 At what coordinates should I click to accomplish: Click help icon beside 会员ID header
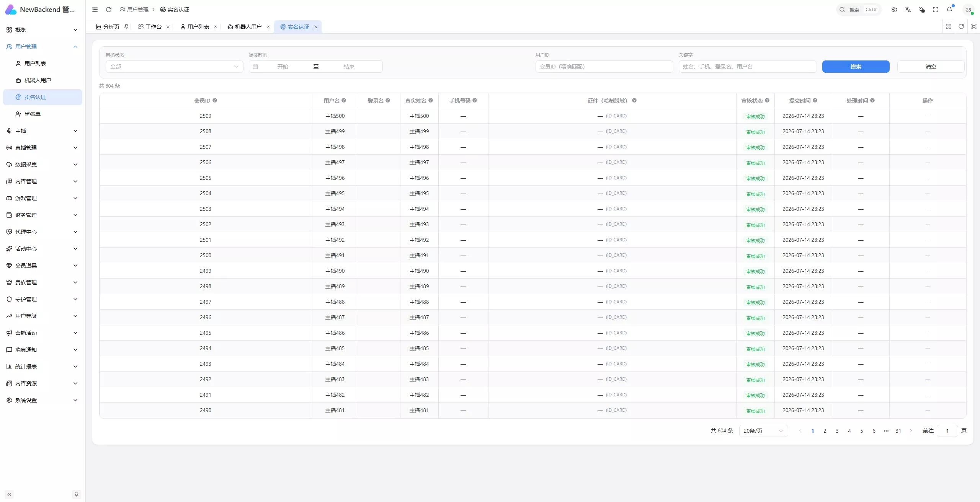pyautogui.click(x=215, y=100)
